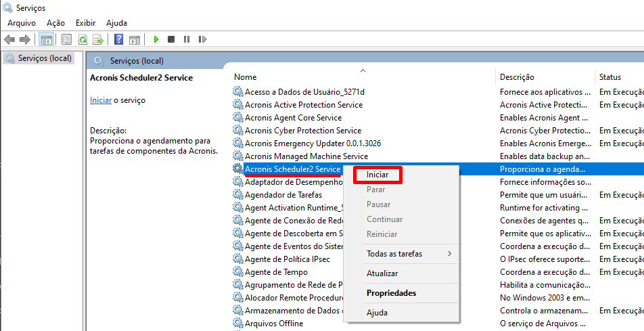The width and height of the screenshot is (644, 331).
Task: Click the Restart Service toolbar icon
Action: (201, 40)
